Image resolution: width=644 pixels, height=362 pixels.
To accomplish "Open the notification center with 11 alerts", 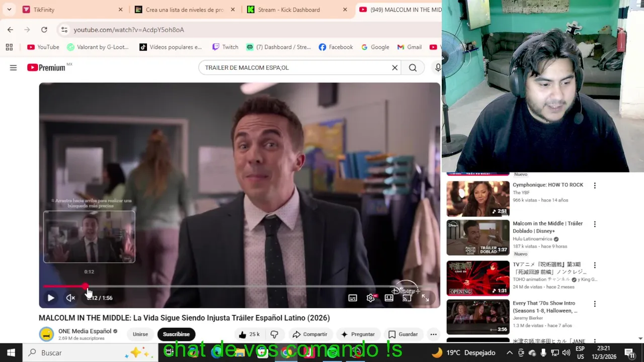I will tap(630, 353).
